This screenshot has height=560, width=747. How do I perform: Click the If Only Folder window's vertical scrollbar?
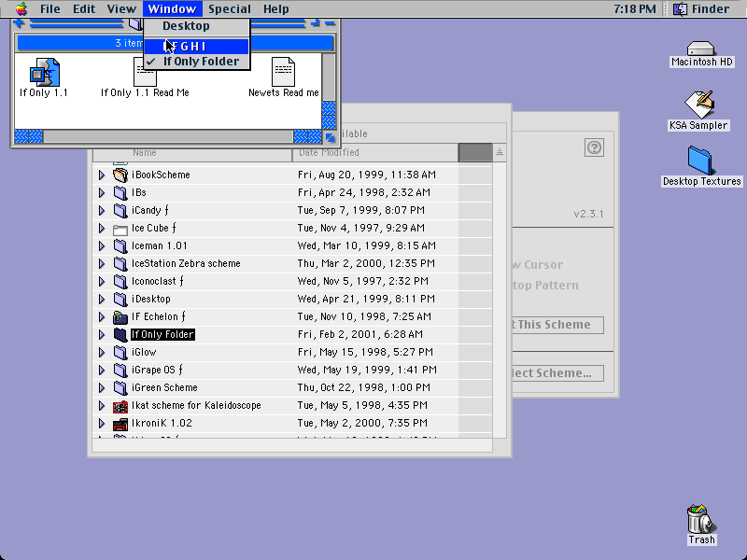pos(329,91)
